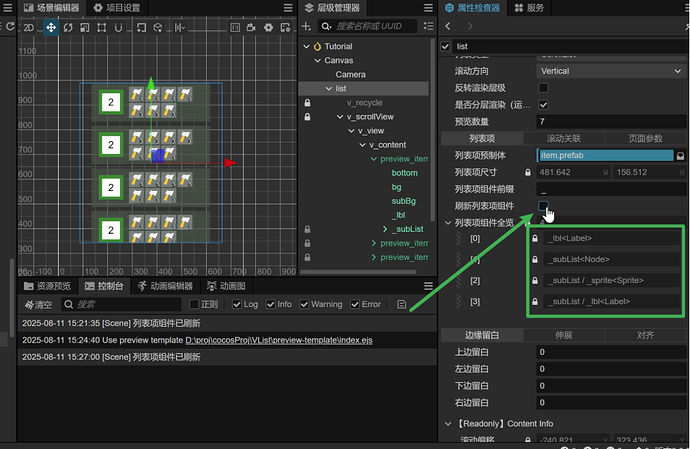Select the Rect transform tool

pyautogui.click(x=102, y=28)
